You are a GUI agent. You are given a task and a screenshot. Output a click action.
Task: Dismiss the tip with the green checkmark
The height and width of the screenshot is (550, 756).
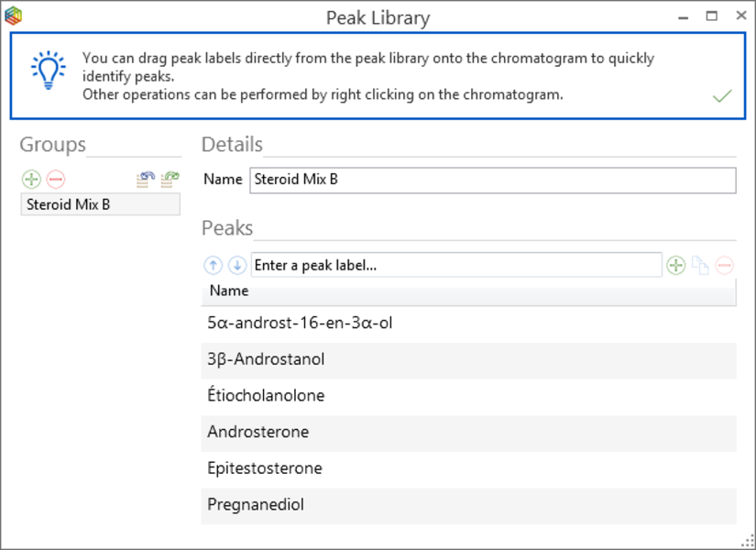pyautogui.click(x=722, y=95)
